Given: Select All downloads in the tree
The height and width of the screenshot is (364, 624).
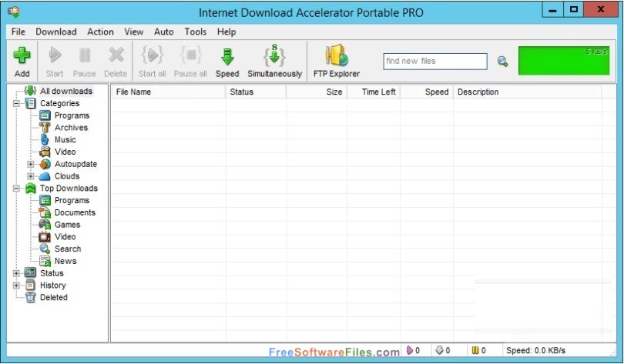Looking at the screenshot, I should 66,91.
